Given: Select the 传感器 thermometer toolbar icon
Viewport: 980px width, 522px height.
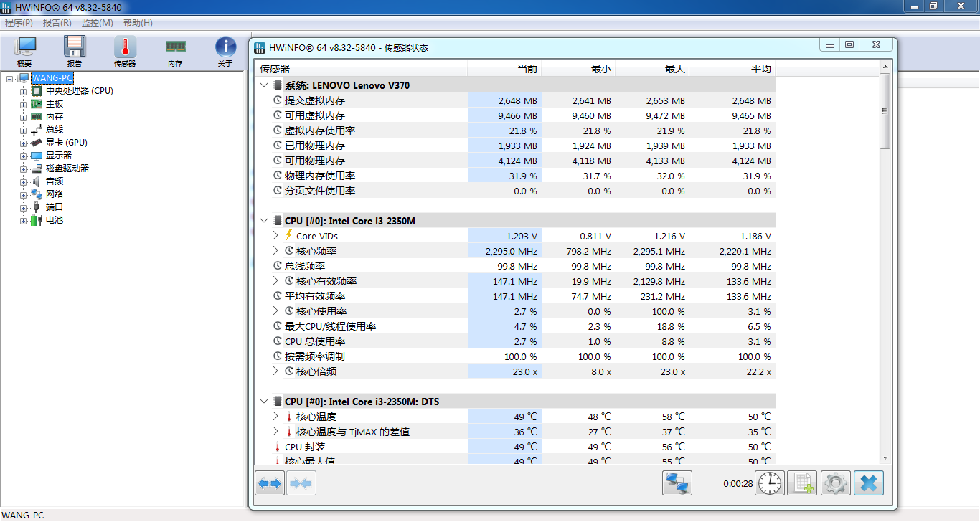Looking at the screenshot, I should click(x=125, y=48).
